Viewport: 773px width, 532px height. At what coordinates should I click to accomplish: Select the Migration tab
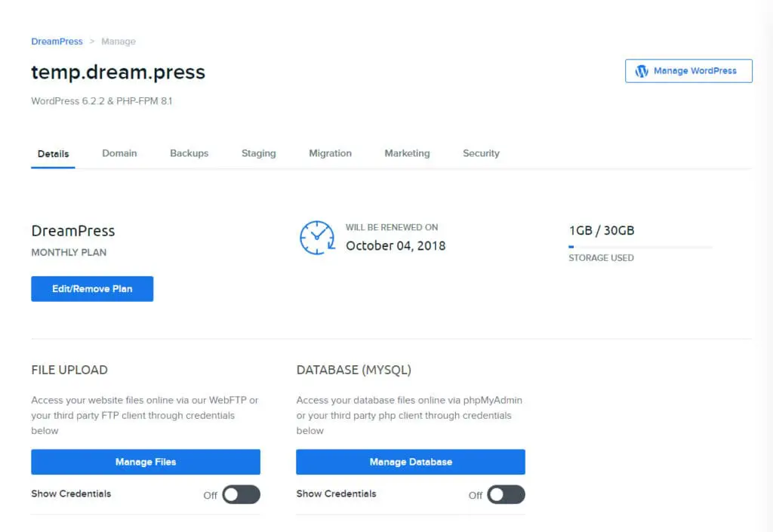tap(331, 153)
